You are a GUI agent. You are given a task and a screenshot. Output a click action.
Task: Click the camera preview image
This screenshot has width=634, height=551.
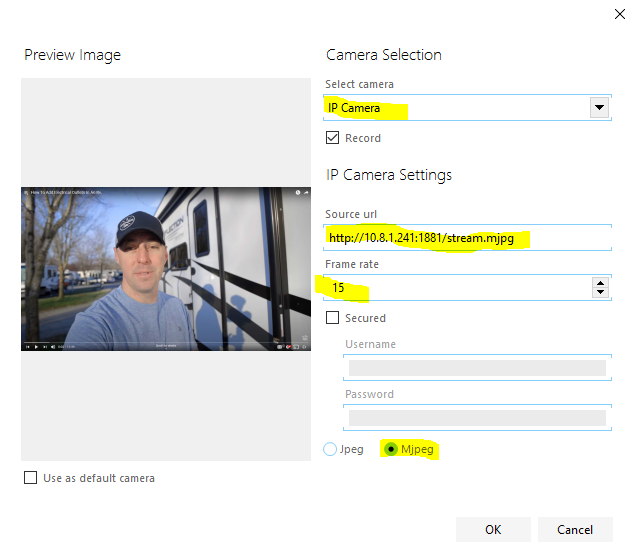[166, 269]
